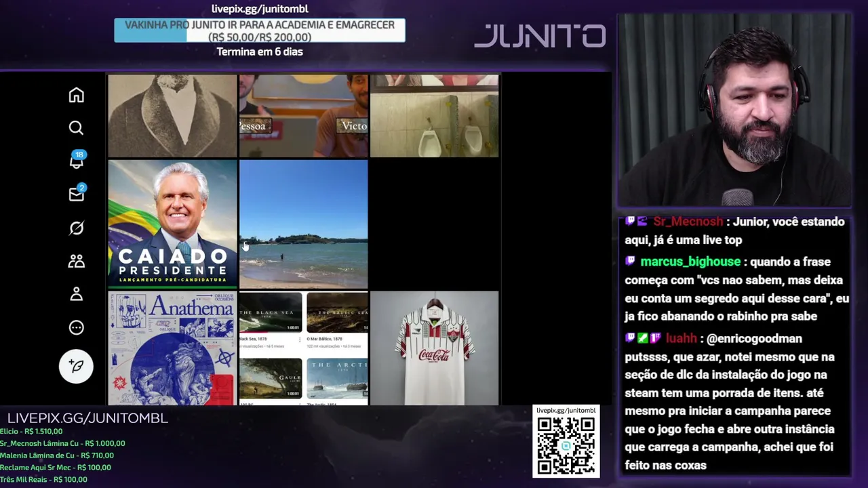Click the livepix.gg/junitombl URL at top
Viewport: 868px width, 488px height.
(x=260, y=9)
